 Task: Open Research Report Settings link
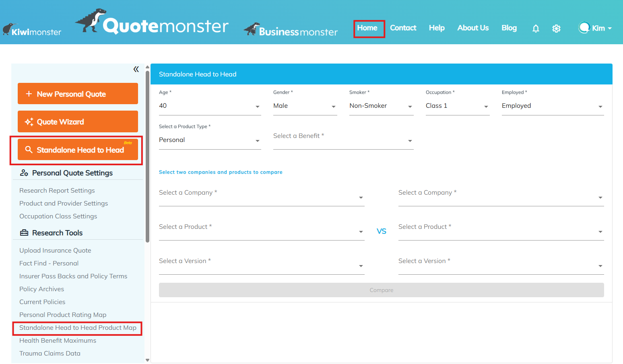57,191
